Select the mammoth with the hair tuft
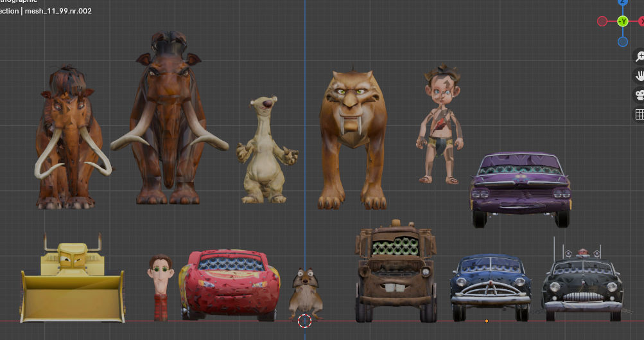 [x=73, y=138]
